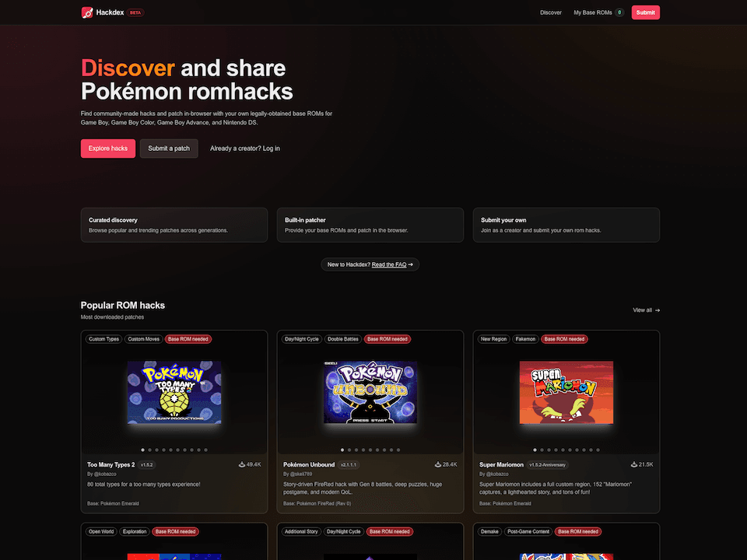The image size is (747, 560).
Task: Click the Too Many Types 2 title
Action: (x=111, y=465)
